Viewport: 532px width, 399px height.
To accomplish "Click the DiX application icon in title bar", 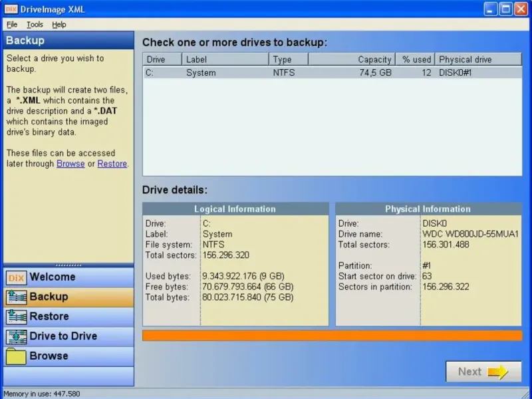I will [x=11, y=9].
